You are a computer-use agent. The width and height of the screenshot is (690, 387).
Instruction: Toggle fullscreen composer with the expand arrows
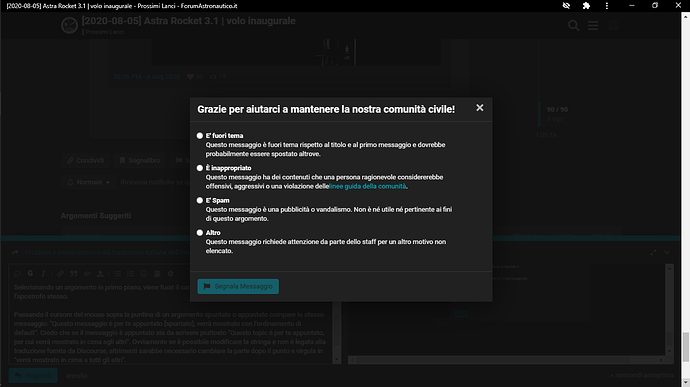(x=653, y=252)
